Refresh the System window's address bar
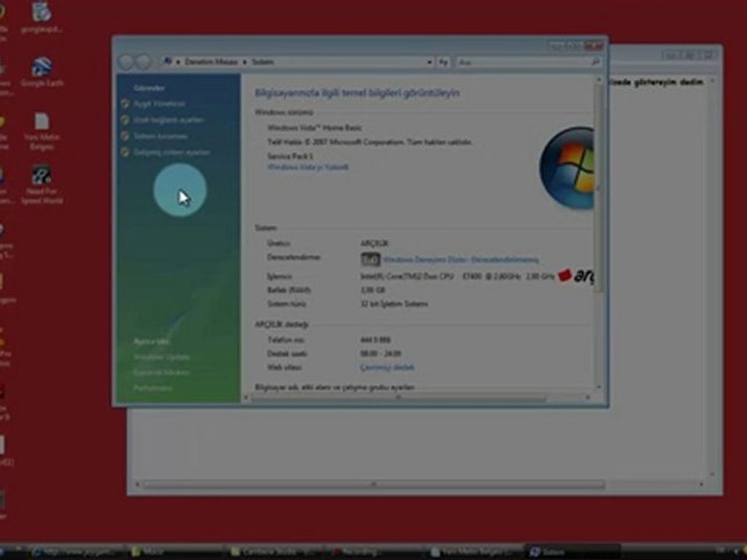 (443, 62)
